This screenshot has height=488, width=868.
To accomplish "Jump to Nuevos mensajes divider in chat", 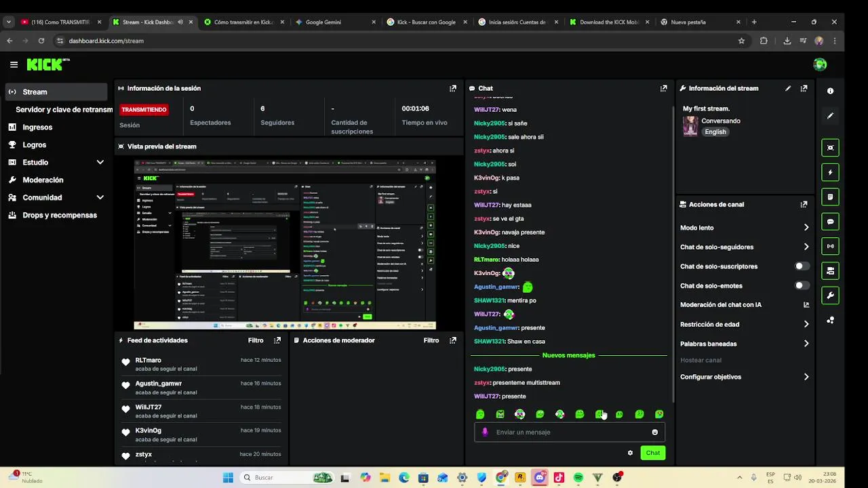I will tap(568, 355).
